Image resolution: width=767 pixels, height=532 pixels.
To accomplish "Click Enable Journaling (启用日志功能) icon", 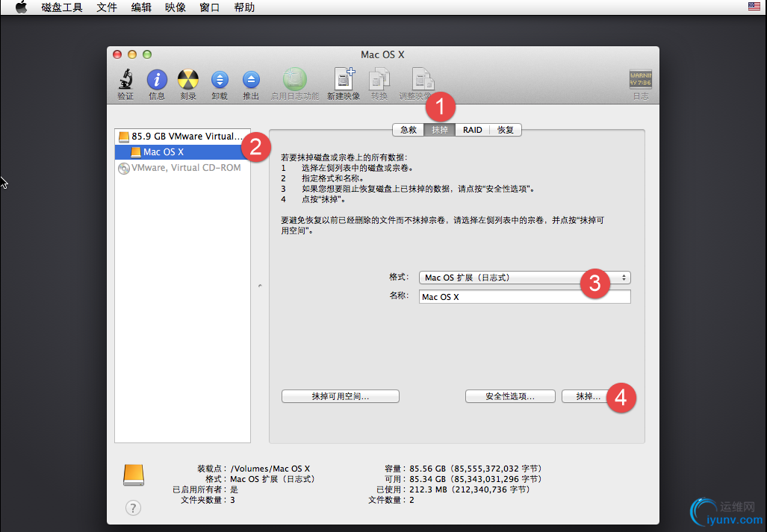I will pyautogui.click(x=295, y=79).
